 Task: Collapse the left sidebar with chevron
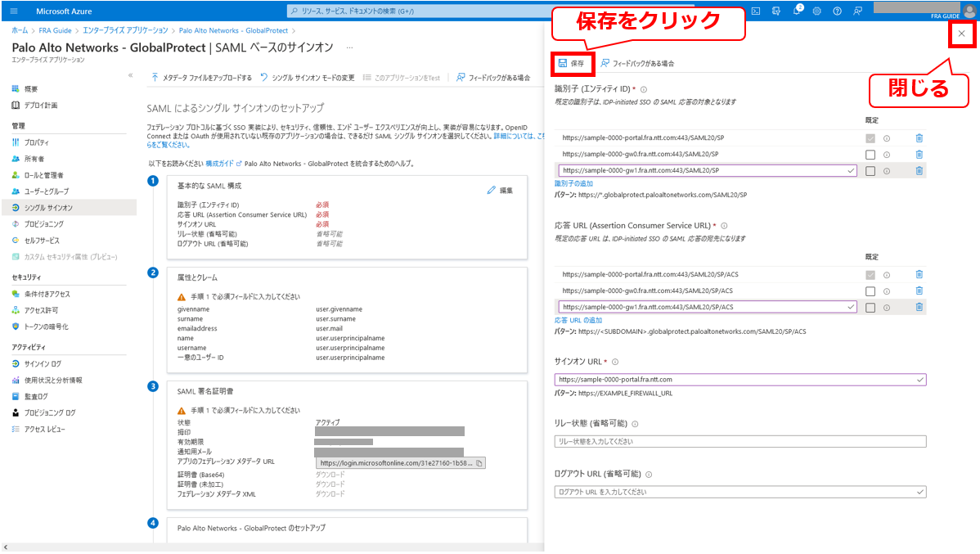coord(130,75)
